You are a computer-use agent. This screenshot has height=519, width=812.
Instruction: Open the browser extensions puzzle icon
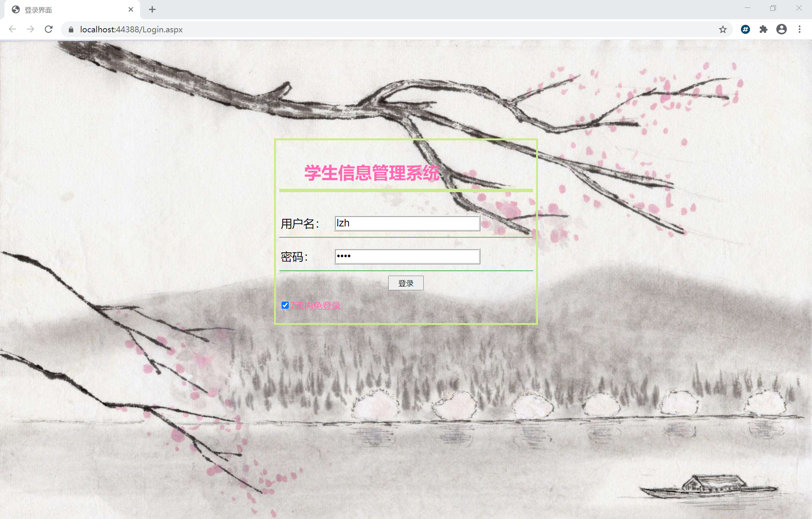click(764, 29)
